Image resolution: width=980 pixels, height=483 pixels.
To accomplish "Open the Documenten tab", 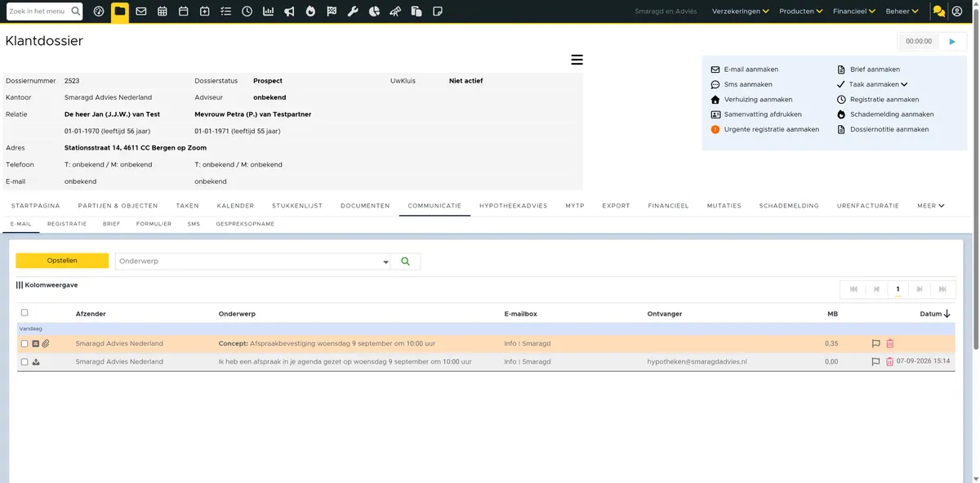I will 365,206.
